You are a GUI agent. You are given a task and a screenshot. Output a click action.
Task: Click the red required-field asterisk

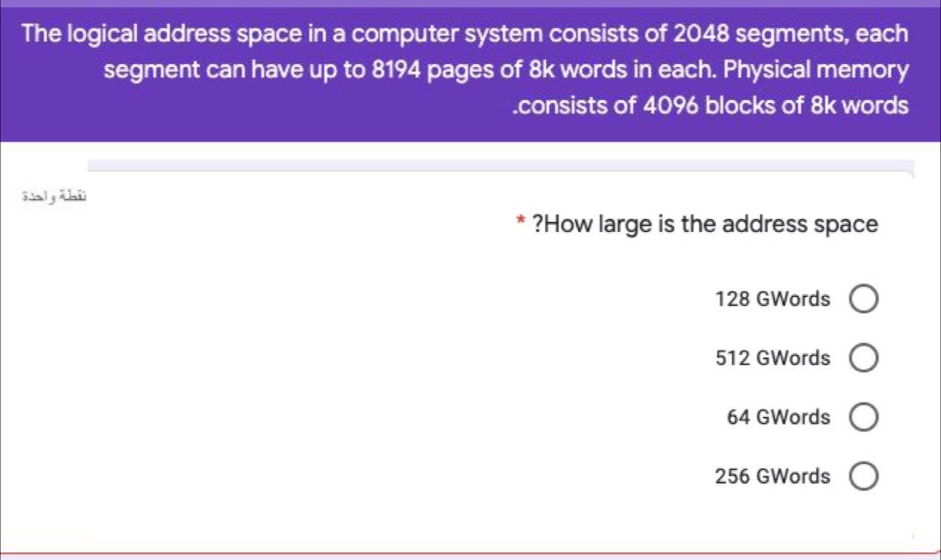(519, 220)
